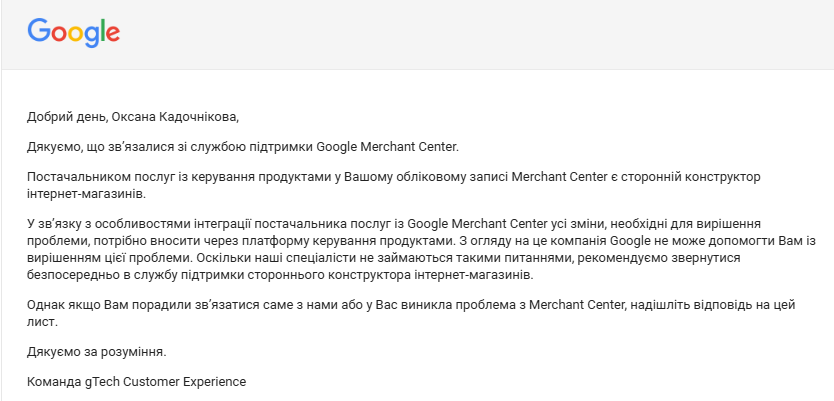Click the line "Дякуємо за розуміння."

pyautogui.click(x=96, y=352)
